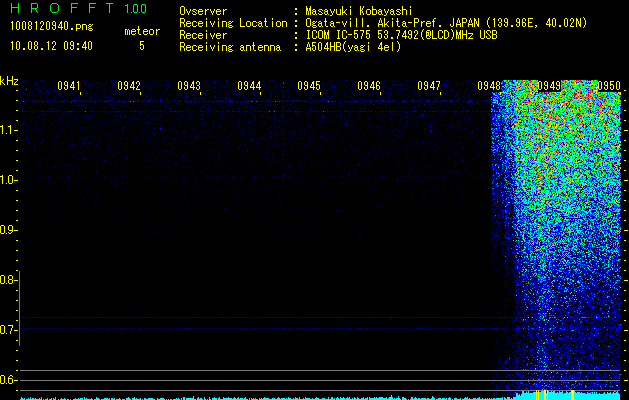Click the 0946 time marker
The image size is (629, 400).
tap(369, 86)
